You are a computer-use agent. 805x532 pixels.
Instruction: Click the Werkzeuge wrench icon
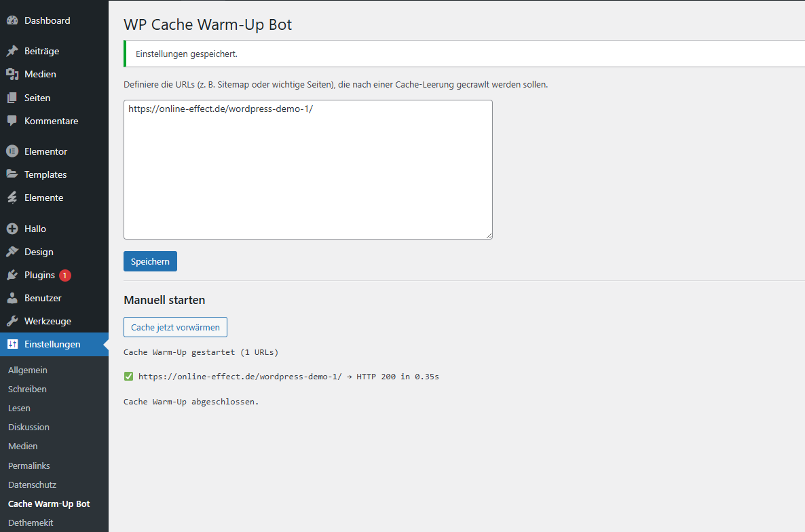(12, 321)
